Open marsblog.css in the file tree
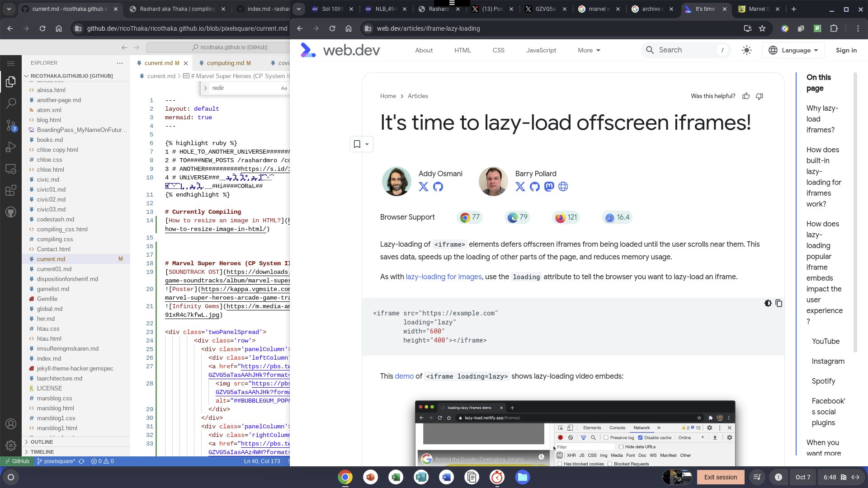Screen dimensions: 868x488 point(54,398)
